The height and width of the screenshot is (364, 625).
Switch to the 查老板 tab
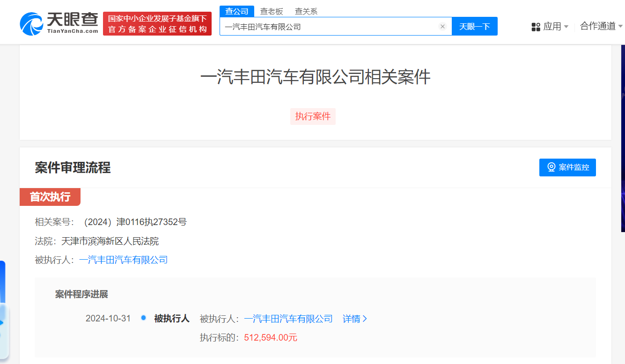tap(272, 11)
